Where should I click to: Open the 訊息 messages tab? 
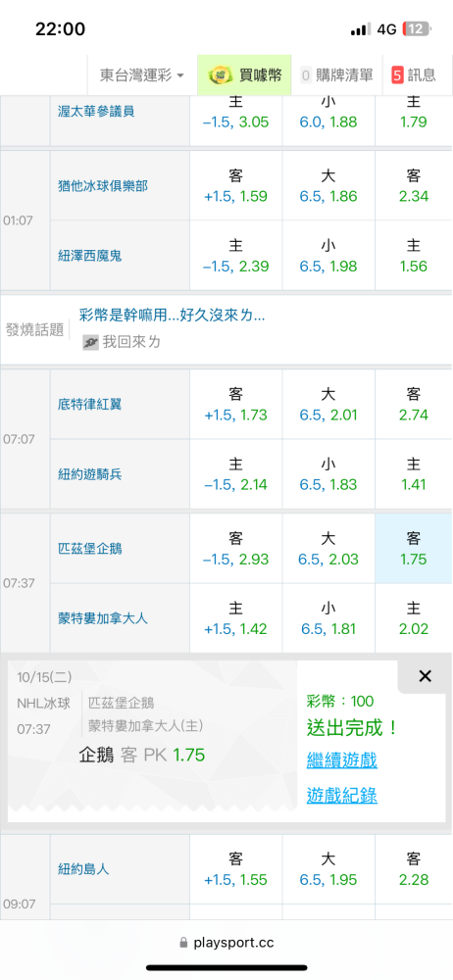[x=414, y=75]
